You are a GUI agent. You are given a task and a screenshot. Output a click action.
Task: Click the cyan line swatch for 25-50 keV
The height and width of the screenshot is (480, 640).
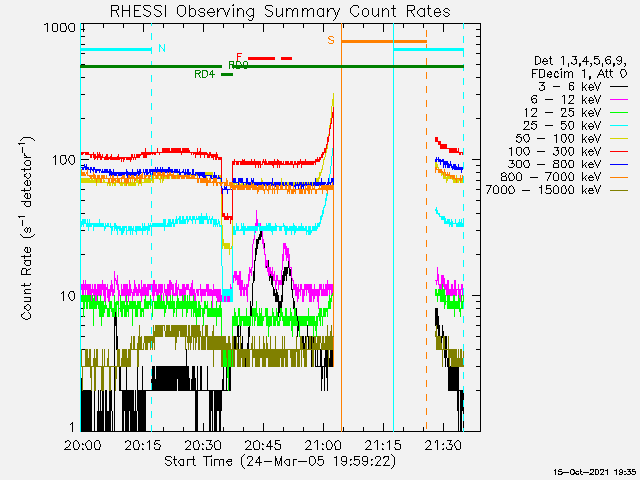619,126
